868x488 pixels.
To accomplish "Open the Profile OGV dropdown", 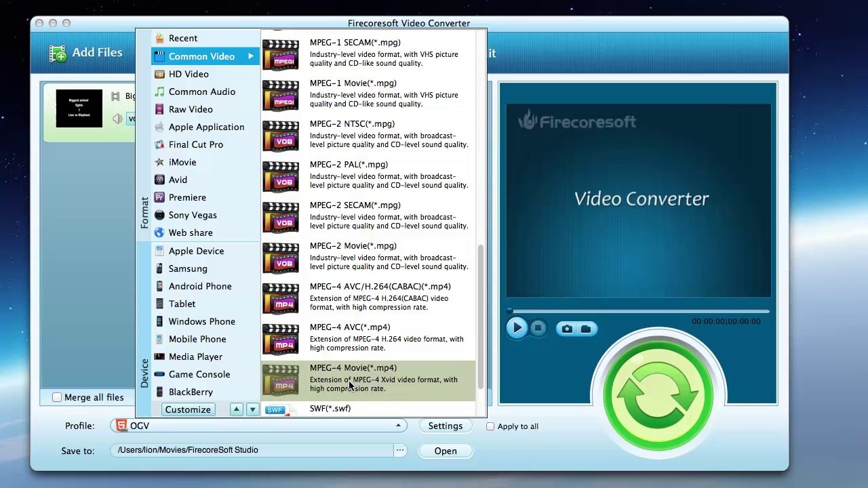I will (258, 426).
